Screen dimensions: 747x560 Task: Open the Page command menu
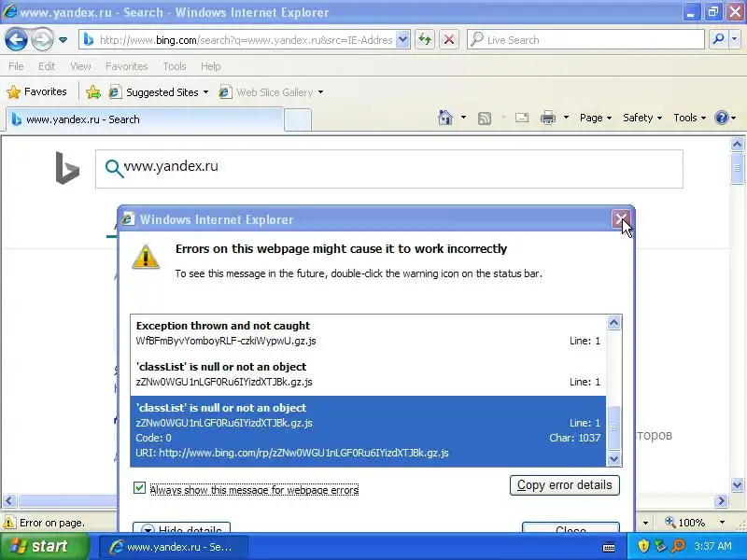[596, 118]
